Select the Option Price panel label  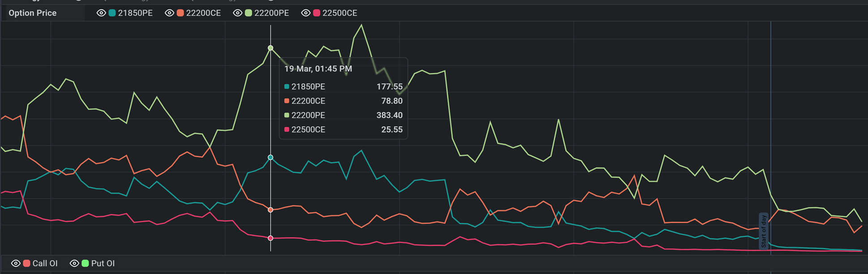pyautogui.click(x=33, y=13)
